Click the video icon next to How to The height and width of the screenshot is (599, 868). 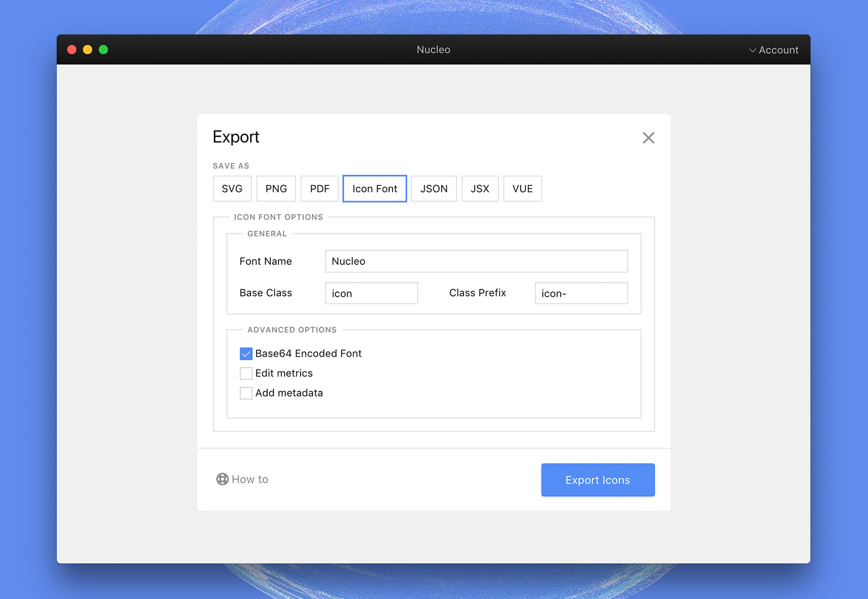pyautogui.click(x=222, y=479)
